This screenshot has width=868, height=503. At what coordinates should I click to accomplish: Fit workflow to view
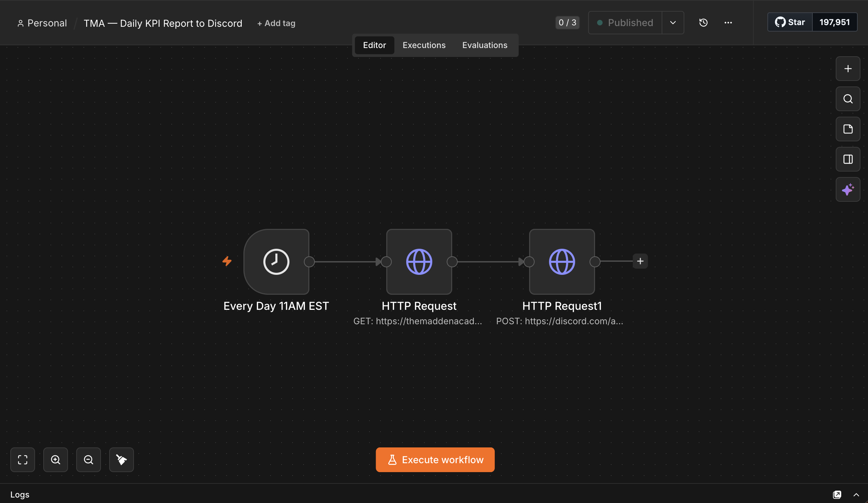23,460
